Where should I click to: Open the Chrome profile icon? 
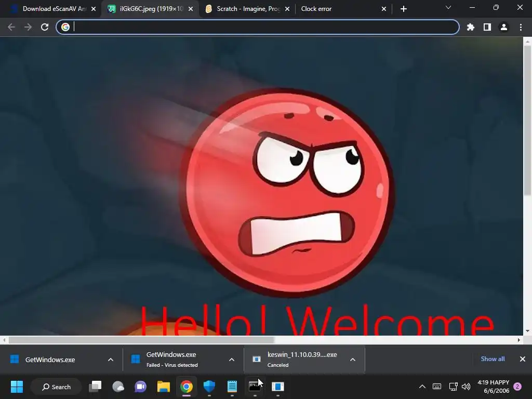click(504, 27)
